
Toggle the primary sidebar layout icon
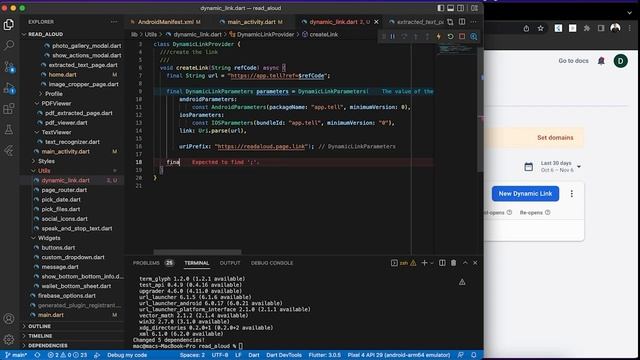pos(440,8)
